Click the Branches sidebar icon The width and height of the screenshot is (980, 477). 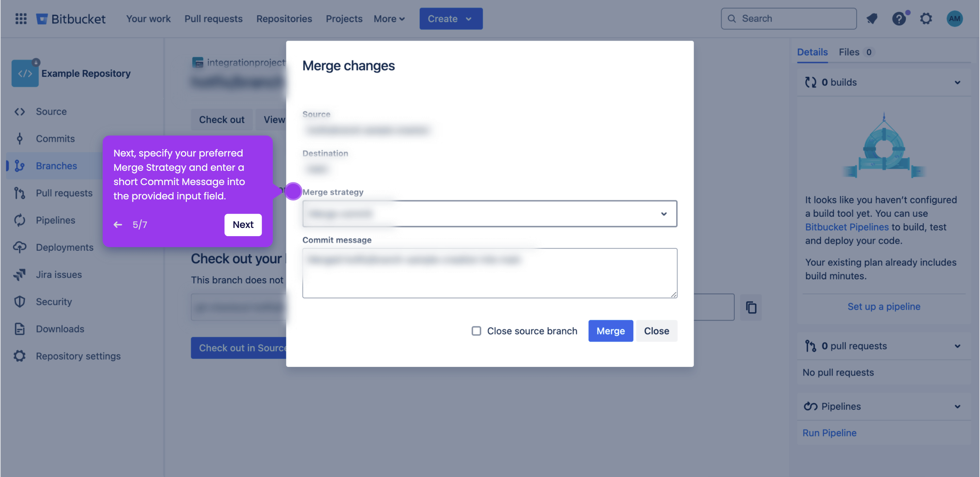click(x=20, y=166)
